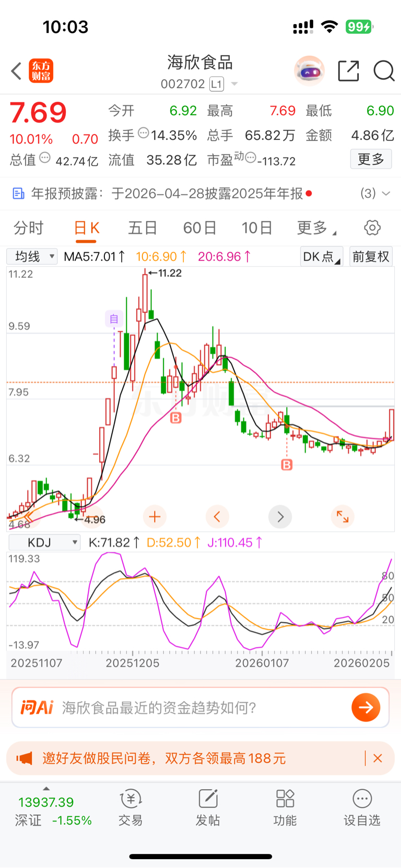Tap the share/export icon
Image resolution: width=401 pixels, height=868 pixels.
(348, 70)
